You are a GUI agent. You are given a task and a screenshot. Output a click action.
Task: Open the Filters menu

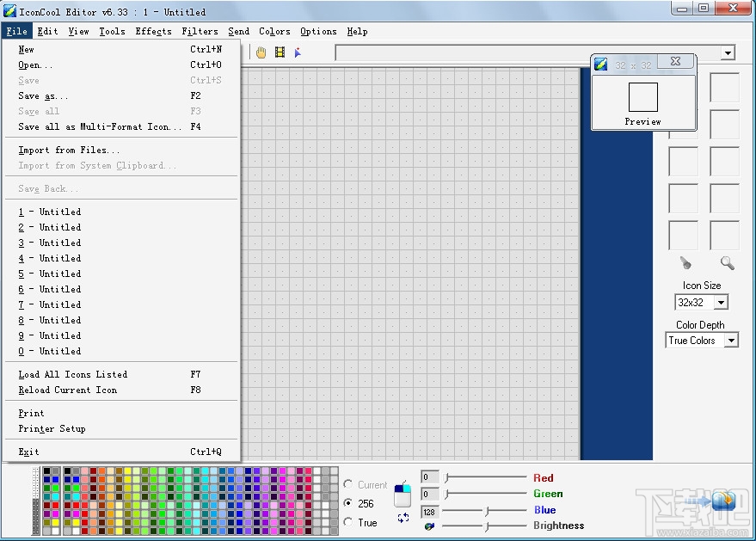coord(200,31)
